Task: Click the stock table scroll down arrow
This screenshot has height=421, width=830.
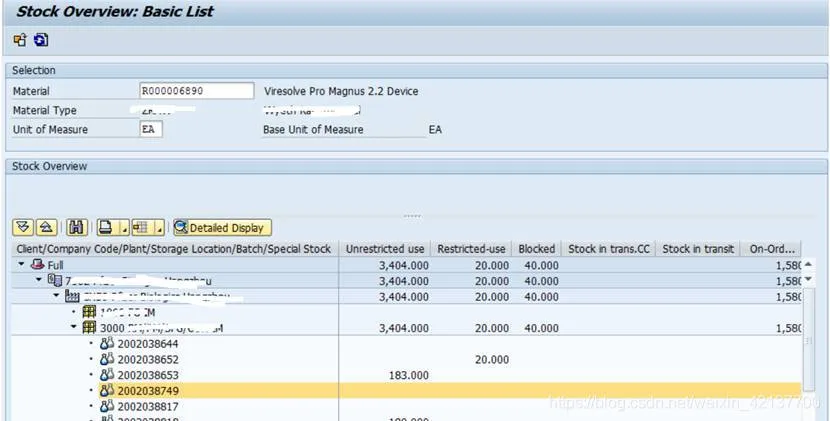Action: click(x=808, y=279)
